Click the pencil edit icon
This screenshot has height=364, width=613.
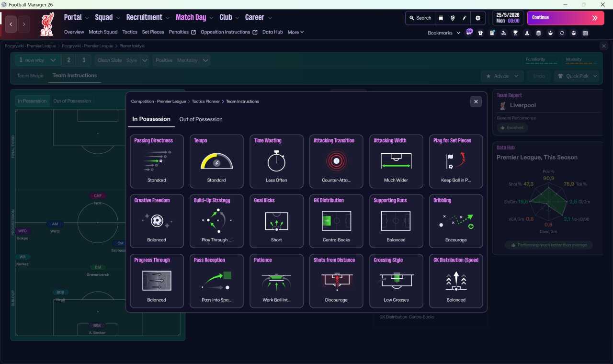tap(464, 18)
